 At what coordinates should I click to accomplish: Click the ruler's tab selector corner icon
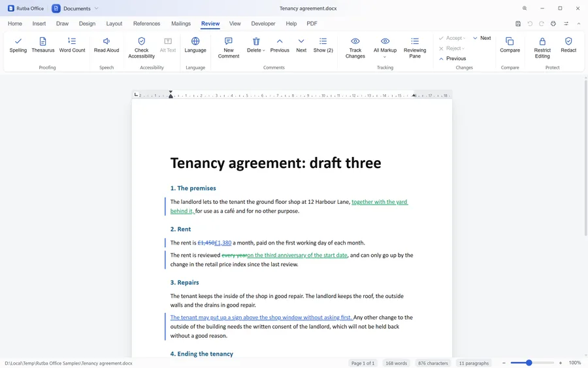pos(136,95)
